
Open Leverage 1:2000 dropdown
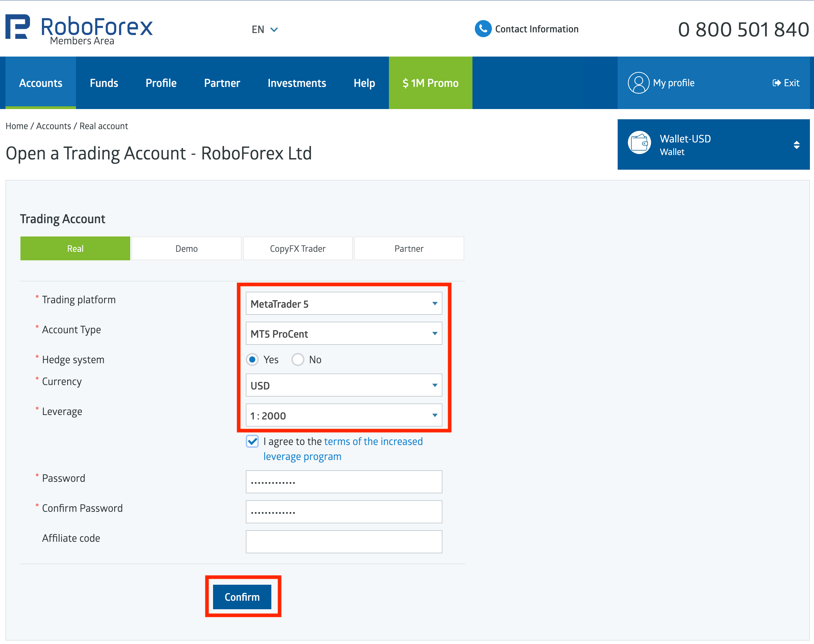click(344, 415)
